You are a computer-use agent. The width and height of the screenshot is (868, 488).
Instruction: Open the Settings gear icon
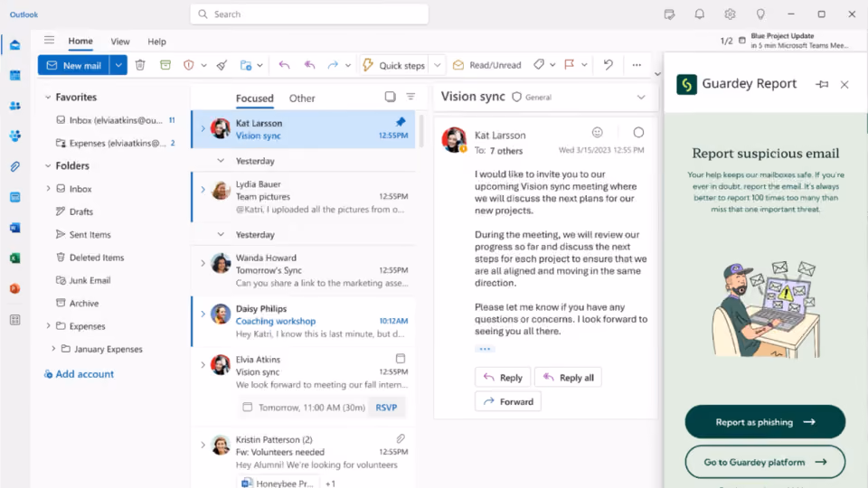(x=731, y=14)
